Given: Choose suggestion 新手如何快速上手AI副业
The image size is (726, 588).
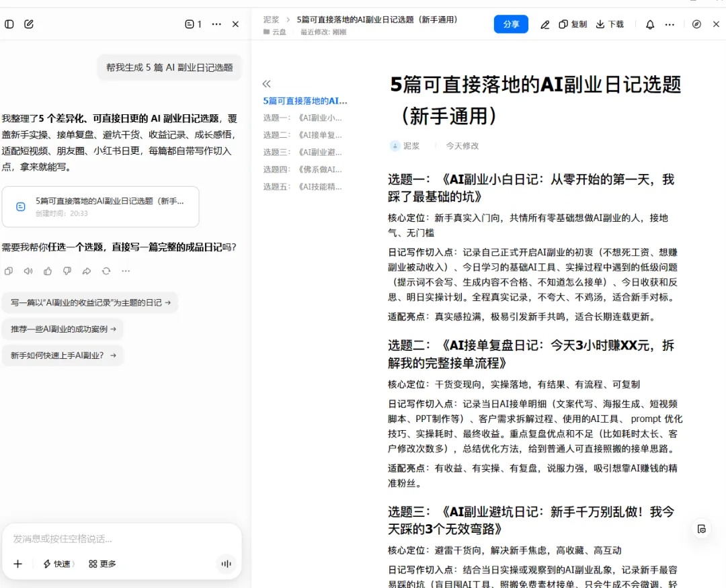Looking at the screenshot, I should coord(63,355).
